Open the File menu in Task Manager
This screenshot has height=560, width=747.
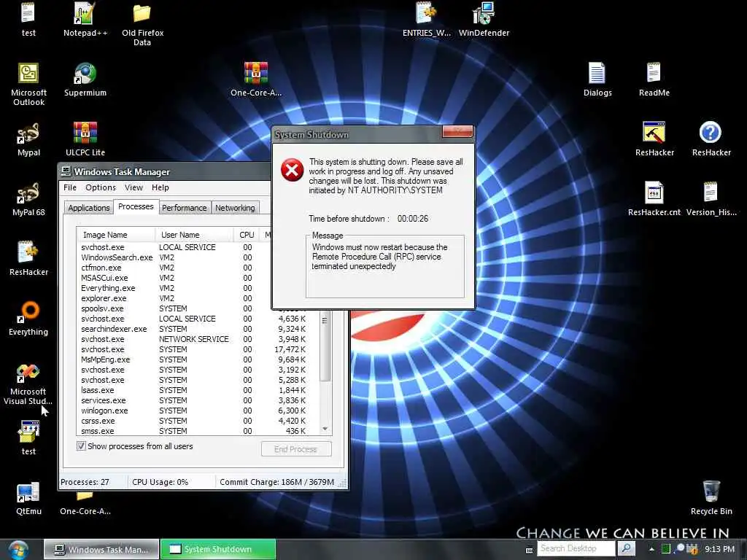click(x=70, y=187)
